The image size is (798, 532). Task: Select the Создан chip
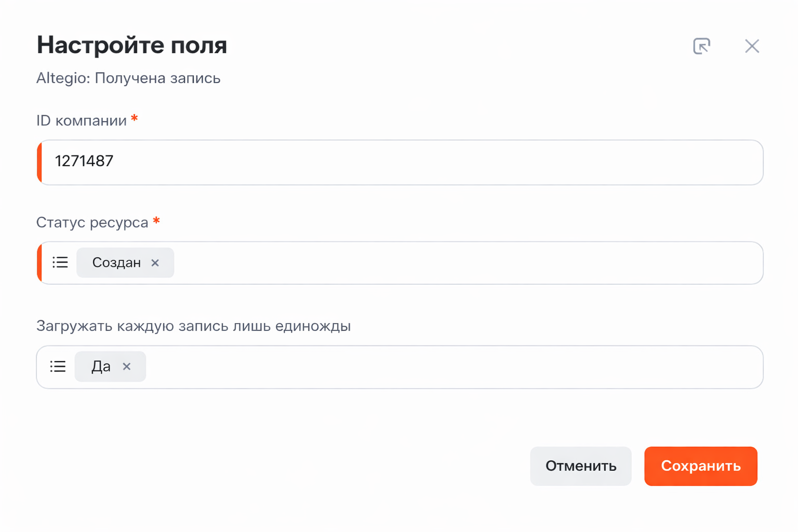tap(116, 263)
